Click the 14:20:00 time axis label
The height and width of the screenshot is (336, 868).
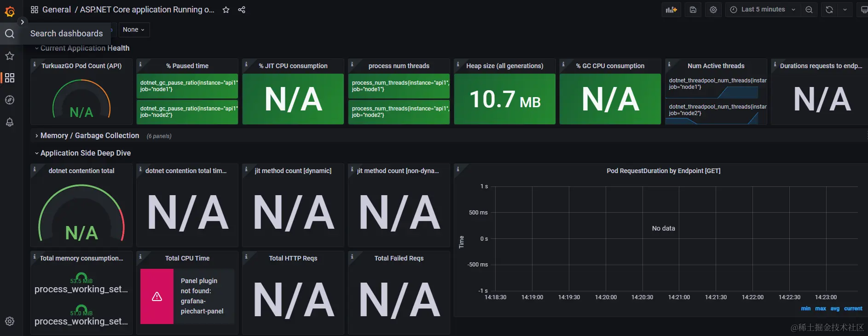[x=606, y=297]
